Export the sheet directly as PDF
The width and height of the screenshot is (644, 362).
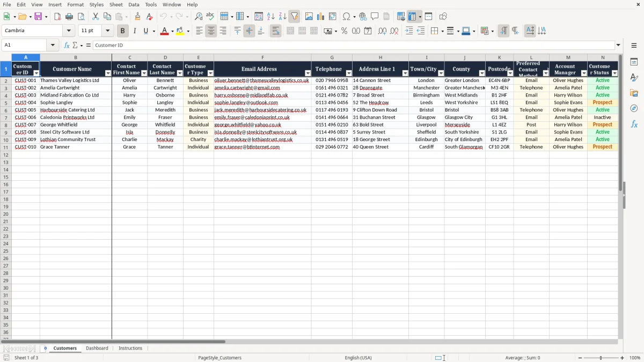pyautogui.click(x=57, y=17)
